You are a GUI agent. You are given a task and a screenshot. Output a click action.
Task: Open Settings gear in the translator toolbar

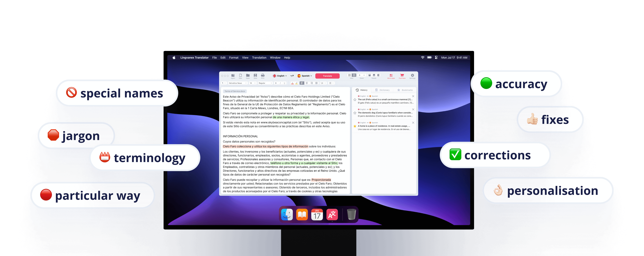(x=412, y=76)
